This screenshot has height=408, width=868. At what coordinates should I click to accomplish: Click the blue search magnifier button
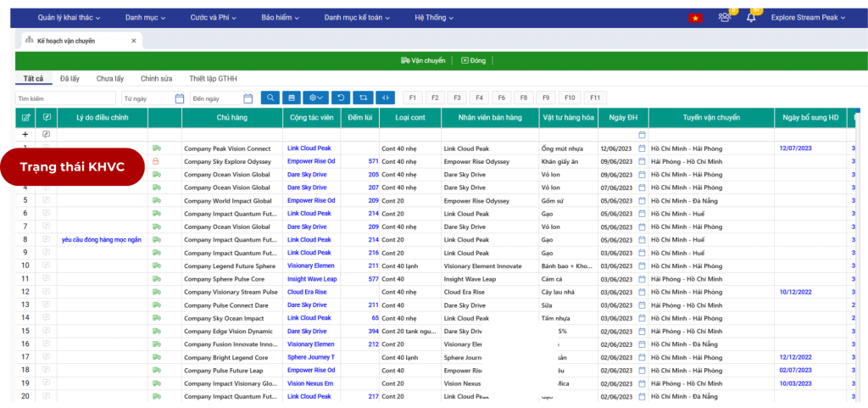pos(270,98)
